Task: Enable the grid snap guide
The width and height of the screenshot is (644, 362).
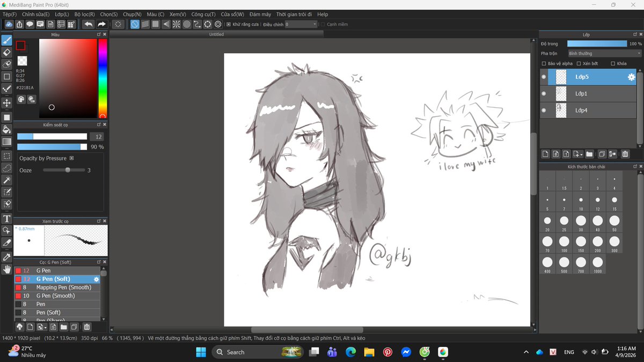Action: coord(155,24)
